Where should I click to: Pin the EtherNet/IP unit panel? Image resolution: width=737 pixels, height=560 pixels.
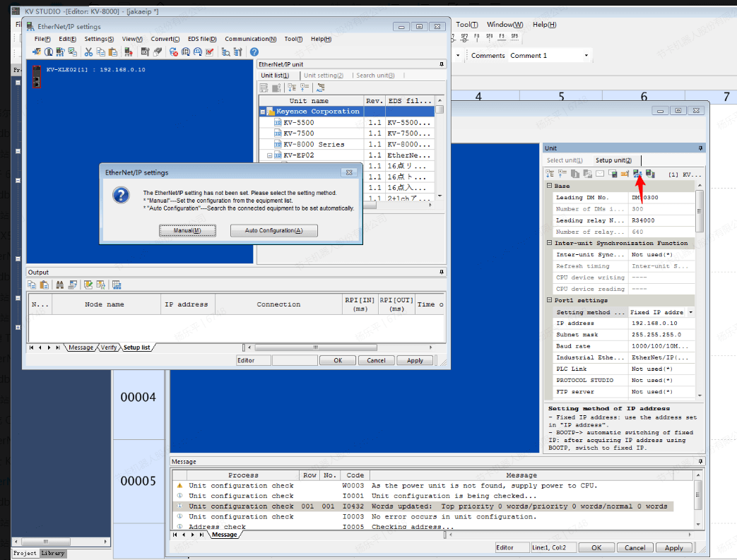(442, 64)
